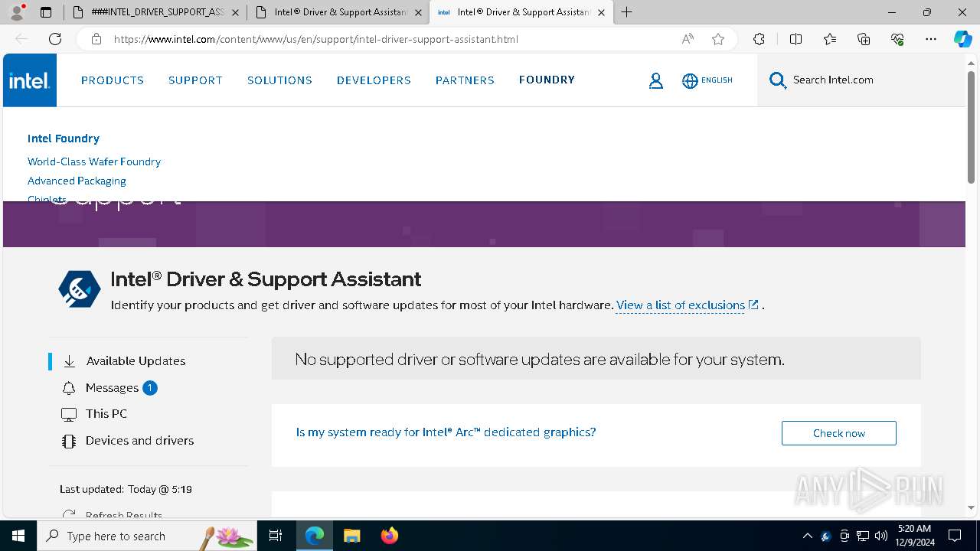Click the browser refresh button

click(x=55, y=39)
